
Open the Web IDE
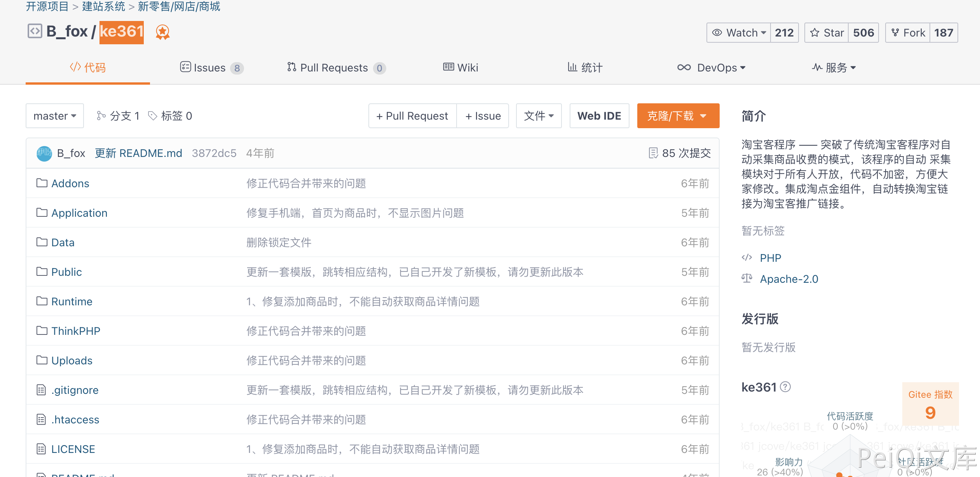[x=599, y=116]
